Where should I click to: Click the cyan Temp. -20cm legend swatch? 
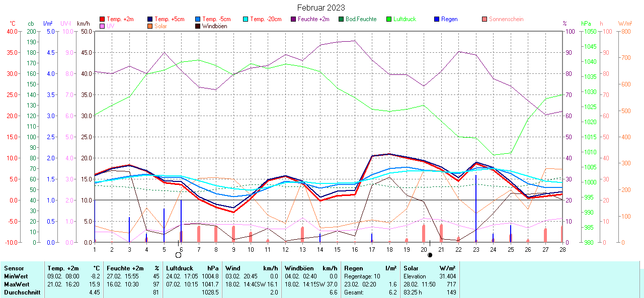point(245,19)
